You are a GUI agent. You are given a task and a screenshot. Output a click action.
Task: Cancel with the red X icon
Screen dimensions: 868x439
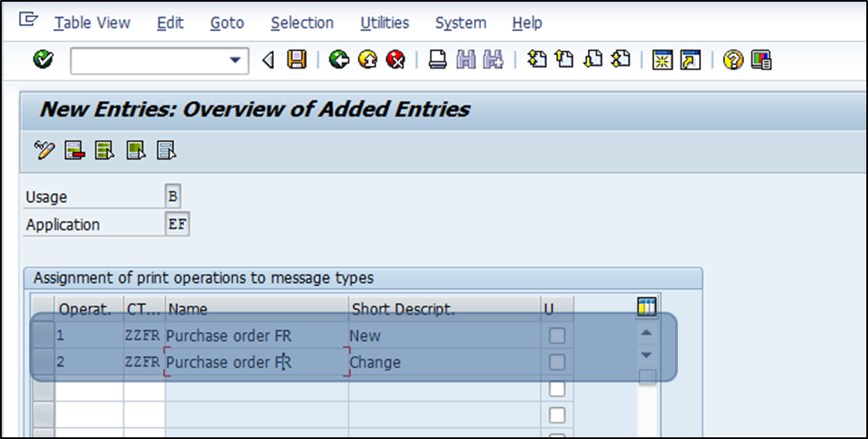tap(395, 59)
